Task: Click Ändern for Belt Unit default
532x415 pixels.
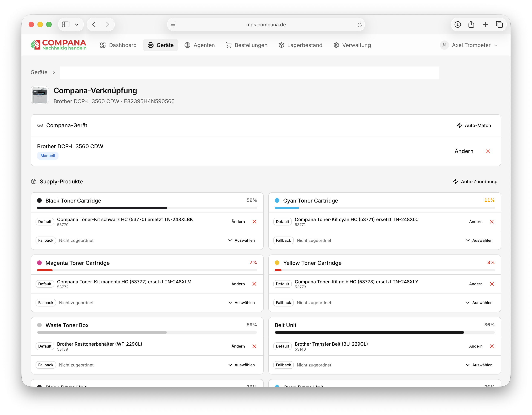Action: (x=475, y=346)
